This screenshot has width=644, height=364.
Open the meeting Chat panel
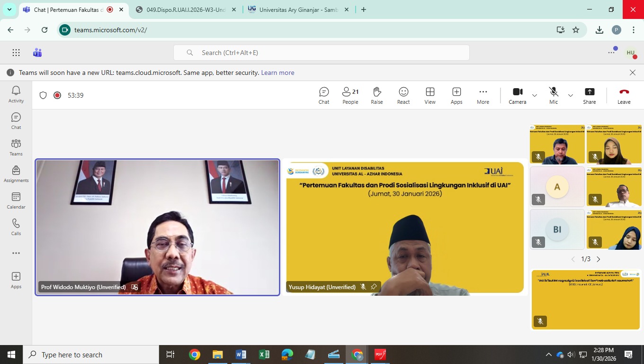point(324,95)
